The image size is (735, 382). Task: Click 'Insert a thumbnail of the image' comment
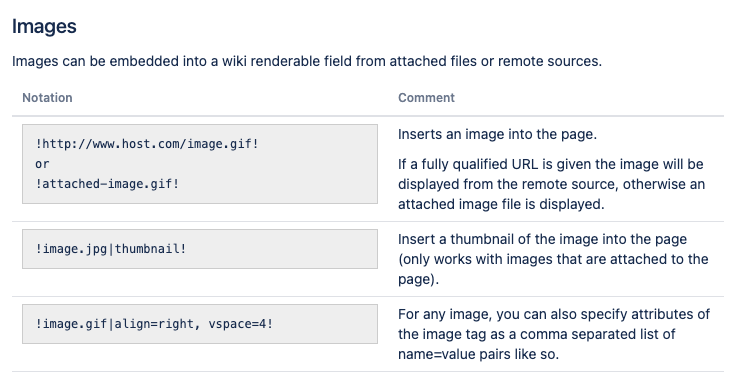[553, 259]
